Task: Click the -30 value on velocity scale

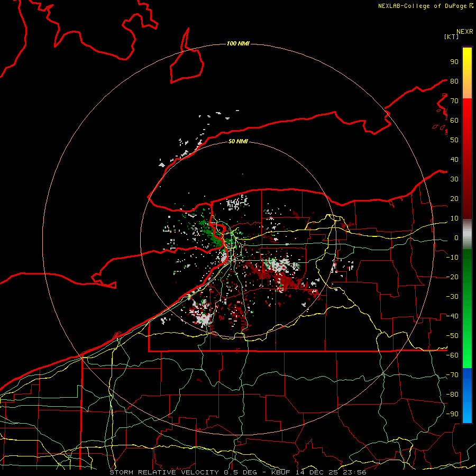Action: pyautogui.click(x=452, y=297)
